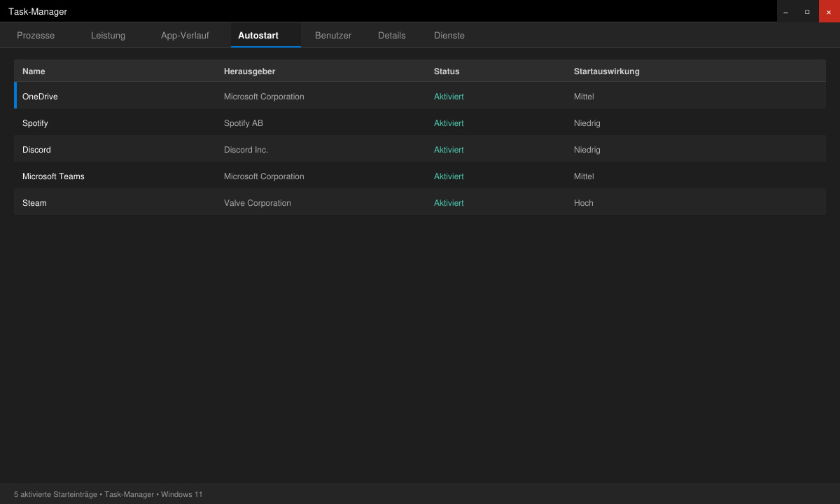Select the Spotify startup entry
This screenshot has height=504, width=840.
click(420, 122)
